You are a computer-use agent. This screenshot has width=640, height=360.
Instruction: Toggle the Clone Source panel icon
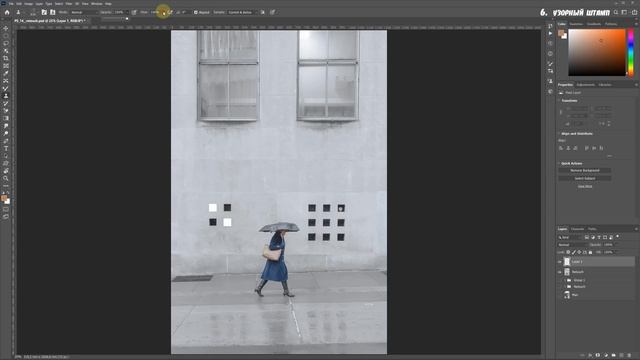[x=53, y=12]
